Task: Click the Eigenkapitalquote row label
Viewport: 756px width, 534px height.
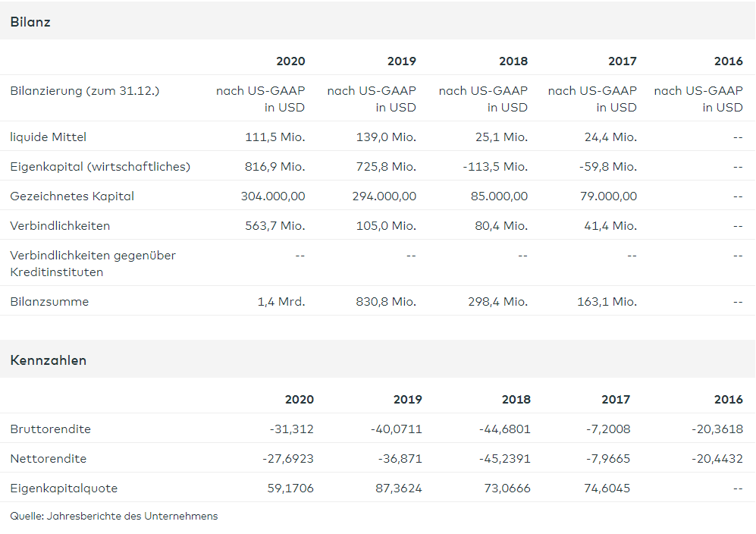Action: coord(64,488)
